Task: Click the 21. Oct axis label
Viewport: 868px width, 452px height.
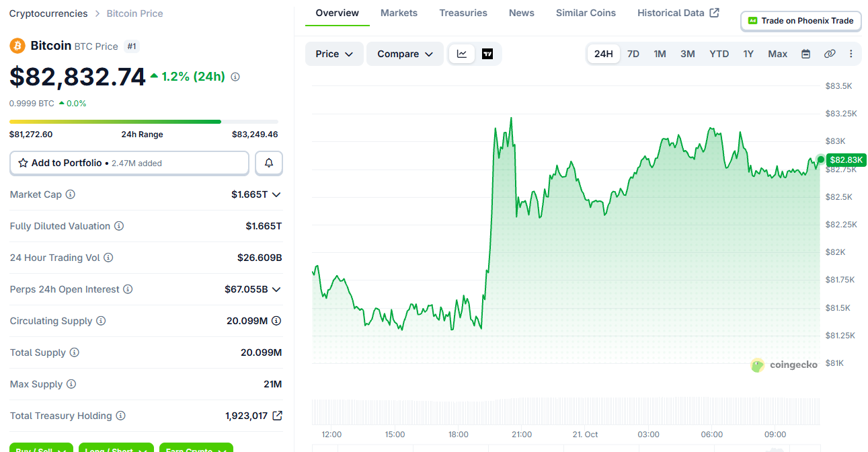Action: click(585, 435)
